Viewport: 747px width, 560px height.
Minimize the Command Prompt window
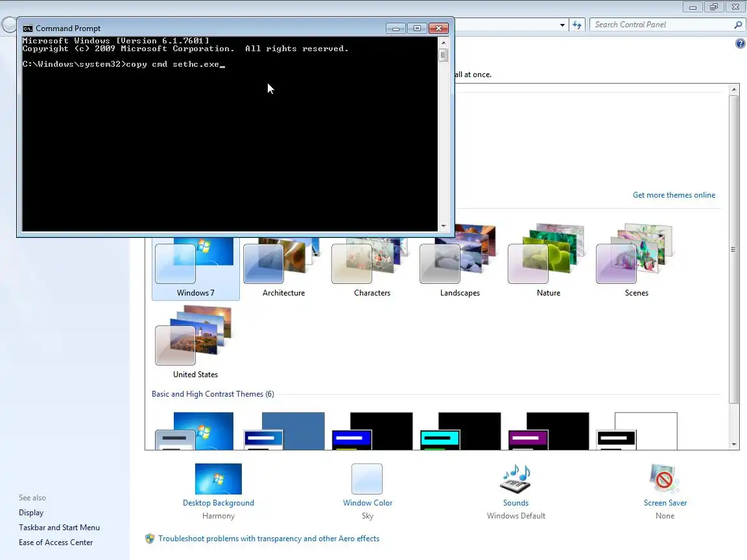[x=396, y=28]
